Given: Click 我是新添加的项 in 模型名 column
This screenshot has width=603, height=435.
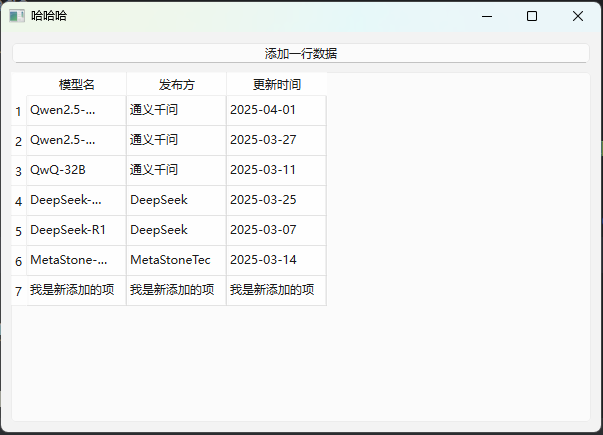Looking at the screenshot, I should 77,290.
